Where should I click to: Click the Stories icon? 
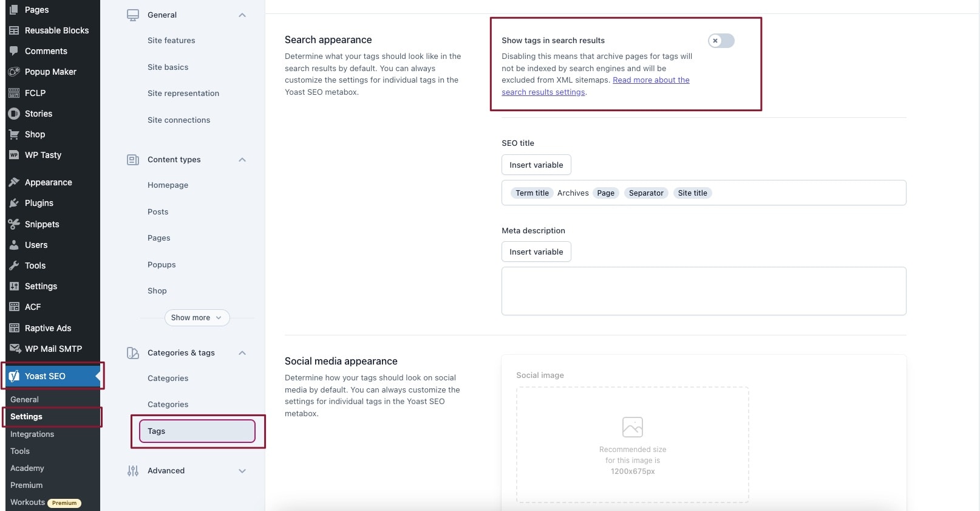[14, 114]
